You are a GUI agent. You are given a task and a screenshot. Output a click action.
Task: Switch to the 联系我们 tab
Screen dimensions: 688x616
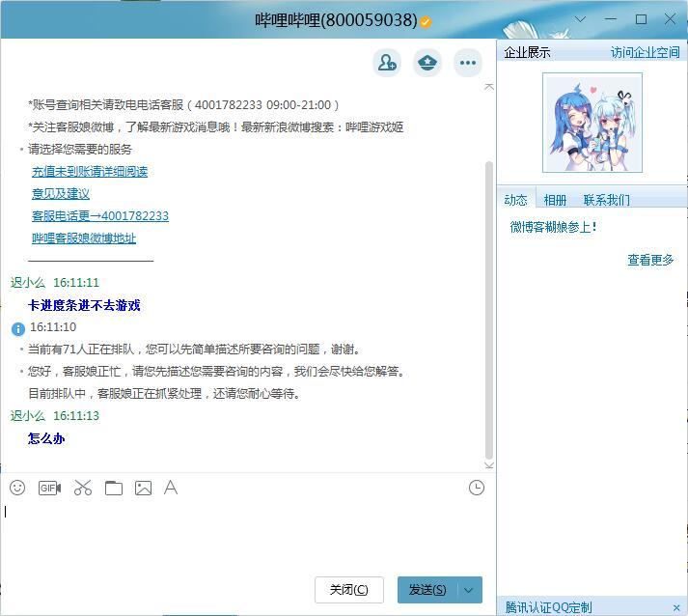[x=607, y=200]
